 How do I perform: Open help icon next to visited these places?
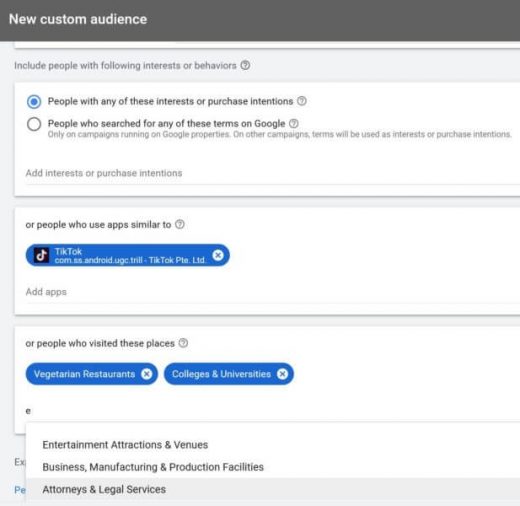183,343
